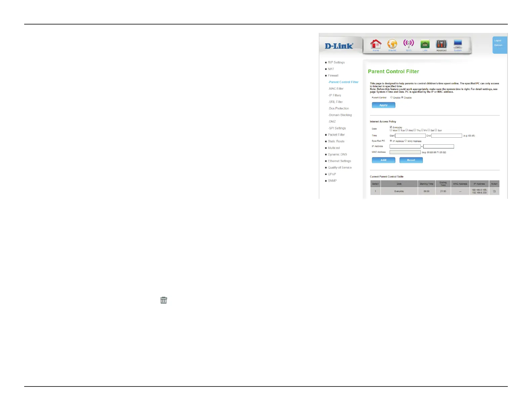
Task: Focus the End time field
Action: (x=447, y=136)
